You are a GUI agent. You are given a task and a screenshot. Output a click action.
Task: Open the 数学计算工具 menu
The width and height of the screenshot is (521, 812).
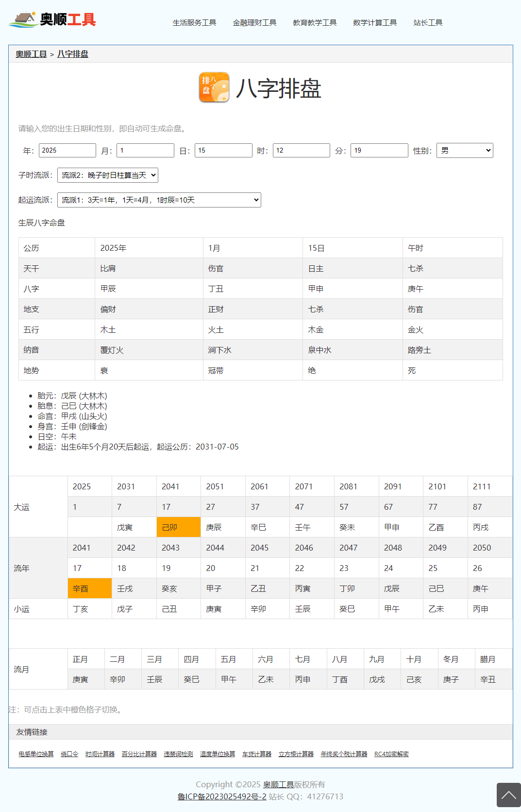tap(375, 23)
